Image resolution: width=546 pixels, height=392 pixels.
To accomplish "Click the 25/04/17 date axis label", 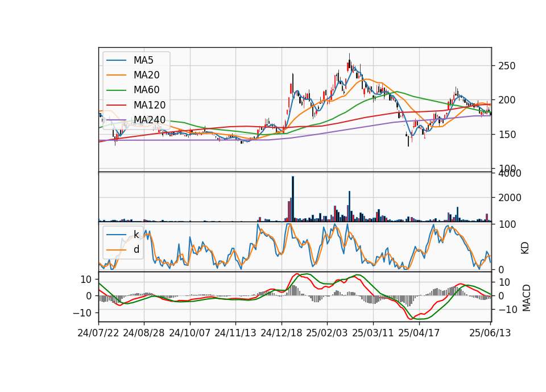I will pos(419,333).
